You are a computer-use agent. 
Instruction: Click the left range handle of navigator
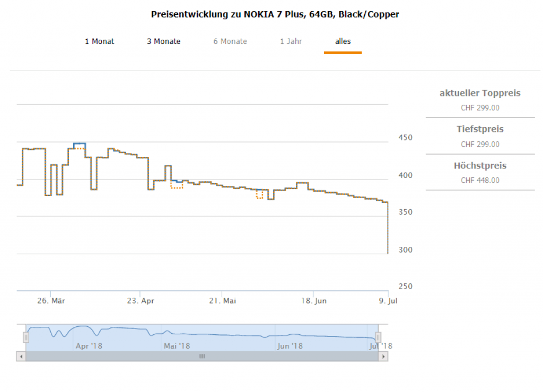click(25, 337)
